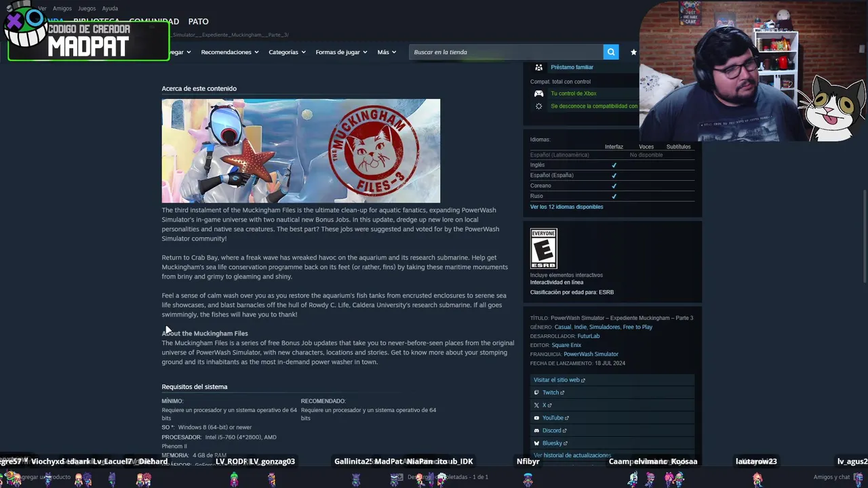The height and width of the screenshot is (488, 868).
Task: Open the Recomendaciones dropdown
Action: pyautogui.click(x=230, y=52)
